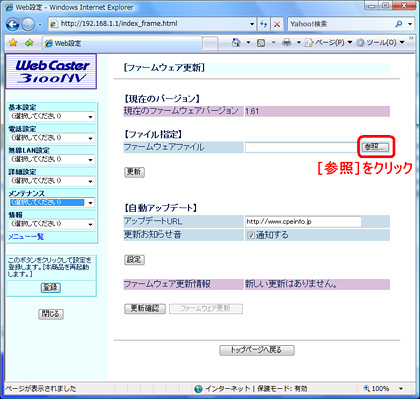Image resolution: width=420 pixels, height=399 pixels.
Task: Click the 更新確認 button
Action: pyautogui.click(x=145, y=309)
